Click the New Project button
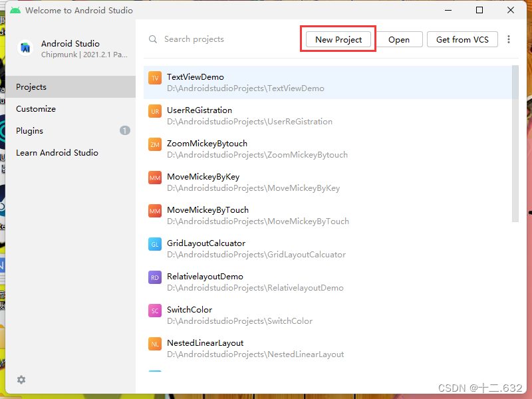Image resolution: width=532 pixels, height=399 pixels. click(338, 39)
